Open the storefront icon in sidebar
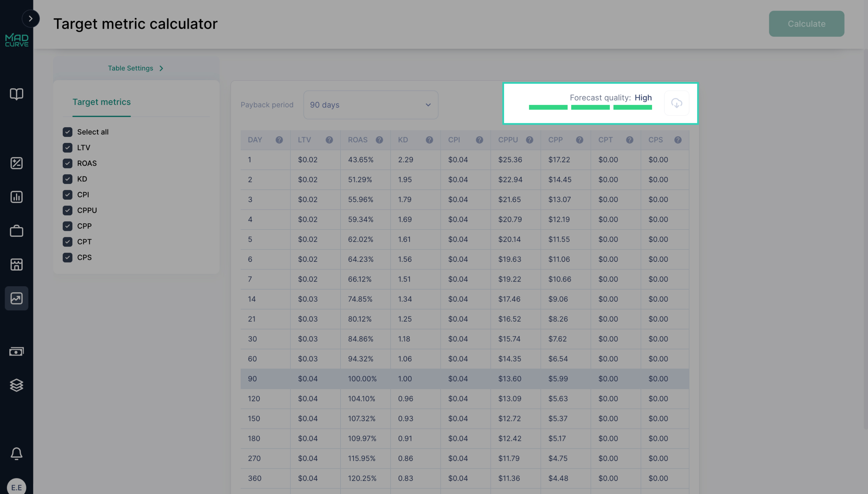Image resolution: width=868 pixels, height=494 pixels. tap(17, 264)
